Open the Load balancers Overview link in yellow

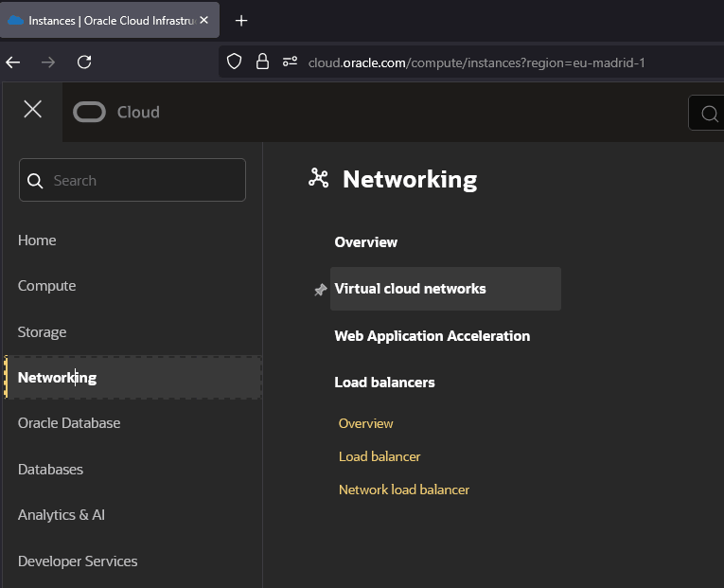[365, 423]
